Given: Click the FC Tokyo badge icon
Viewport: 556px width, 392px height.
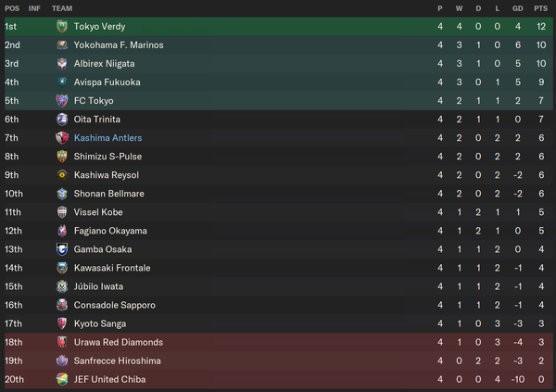Looking at the screenshot, I should point(62,101).
